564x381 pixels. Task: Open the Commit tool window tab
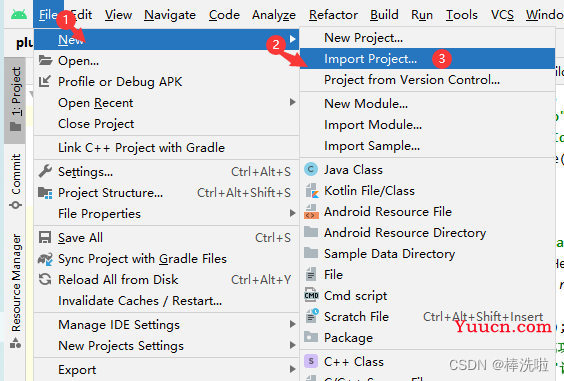[15, 181]
